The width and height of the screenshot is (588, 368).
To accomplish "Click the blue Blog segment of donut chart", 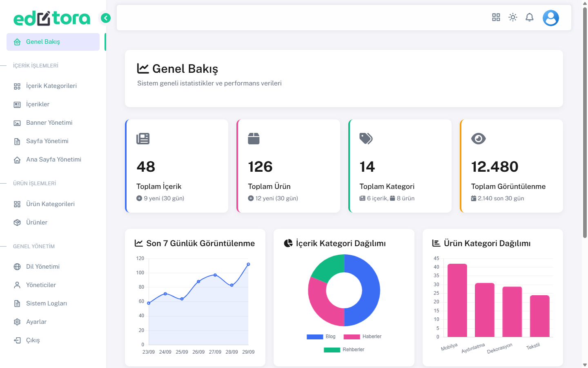I will click(371, 290).
